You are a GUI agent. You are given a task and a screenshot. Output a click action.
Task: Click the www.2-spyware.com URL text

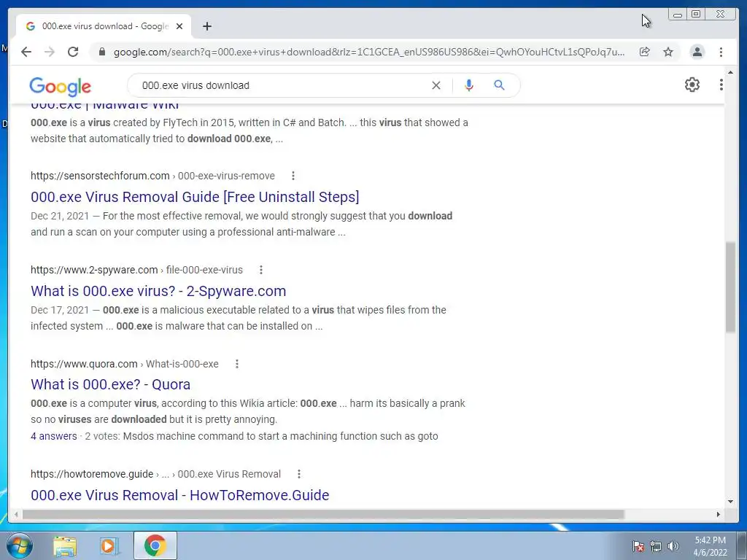point(94,270)
